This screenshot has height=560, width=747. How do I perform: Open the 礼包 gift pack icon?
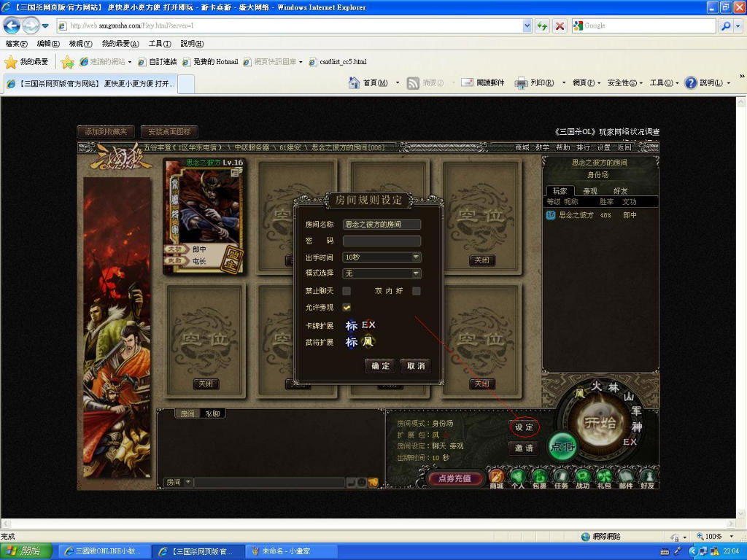604,478
